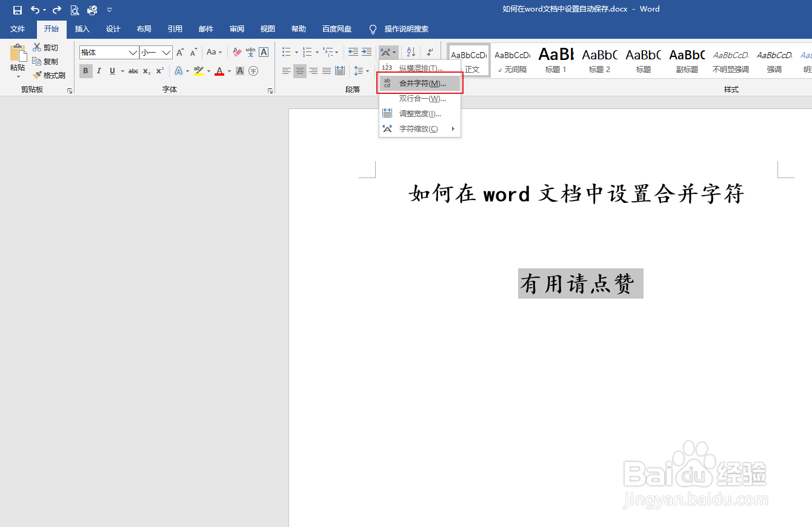Click the Align Left icon
This screenshot has height=527, width=812.
[x=287, y=71]
